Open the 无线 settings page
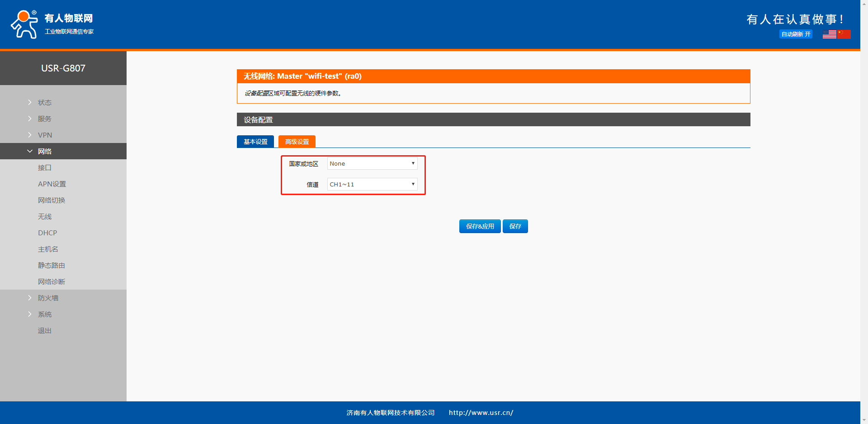Image resolution: width=868 pixels, height=424 pixels. coord(45,217)
